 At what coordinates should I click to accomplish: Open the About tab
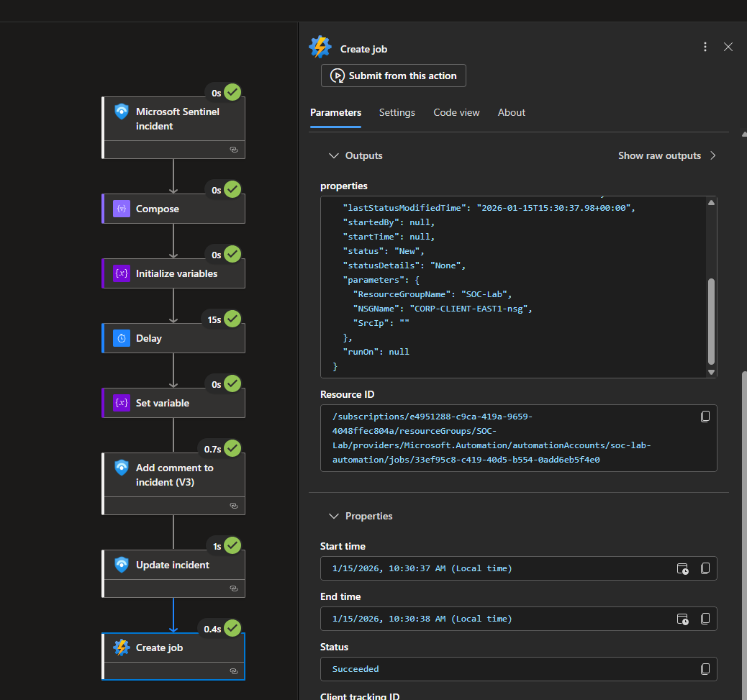[512, 112]
